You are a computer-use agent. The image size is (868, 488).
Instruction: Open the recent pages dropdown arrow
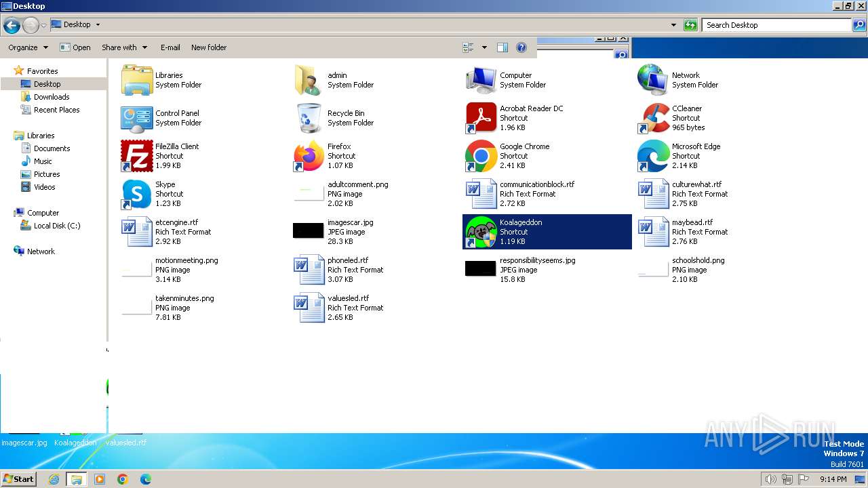44,25
